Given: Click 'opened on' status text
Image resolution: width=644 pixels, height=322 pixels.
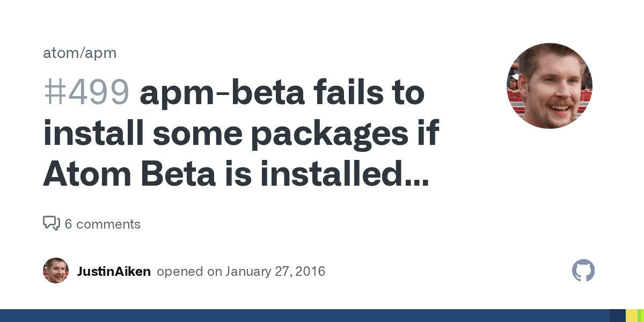Looking at the screenshot, I should tap(189, 271).
